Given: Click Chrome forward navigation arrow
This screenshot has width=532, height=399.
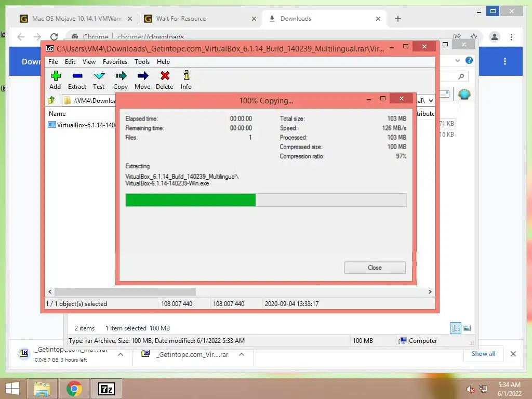Looking at the screenshot, I should coord(37,37).
